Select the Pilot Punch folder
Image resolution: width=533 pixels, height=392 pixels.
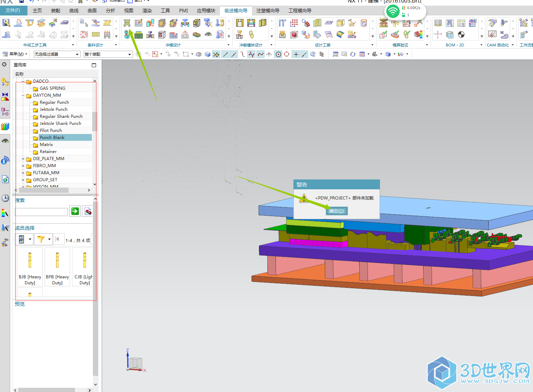[51, 131]
